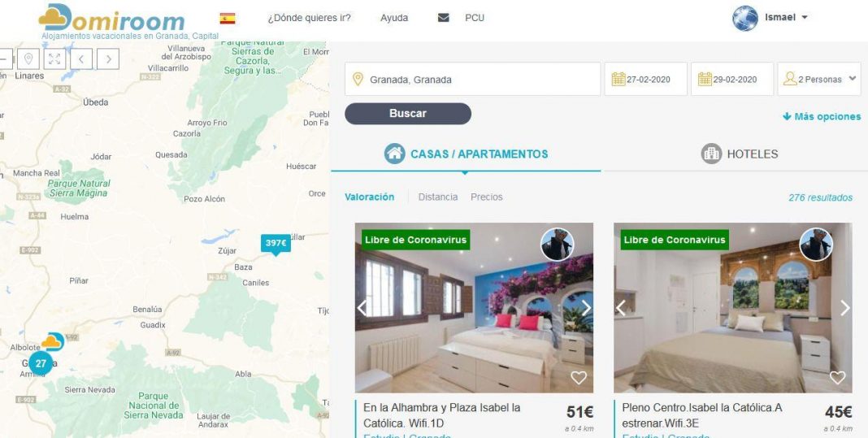This screenshot has height=438, width=868.
Task: Click the map location pin button
Action: point(28,59)
